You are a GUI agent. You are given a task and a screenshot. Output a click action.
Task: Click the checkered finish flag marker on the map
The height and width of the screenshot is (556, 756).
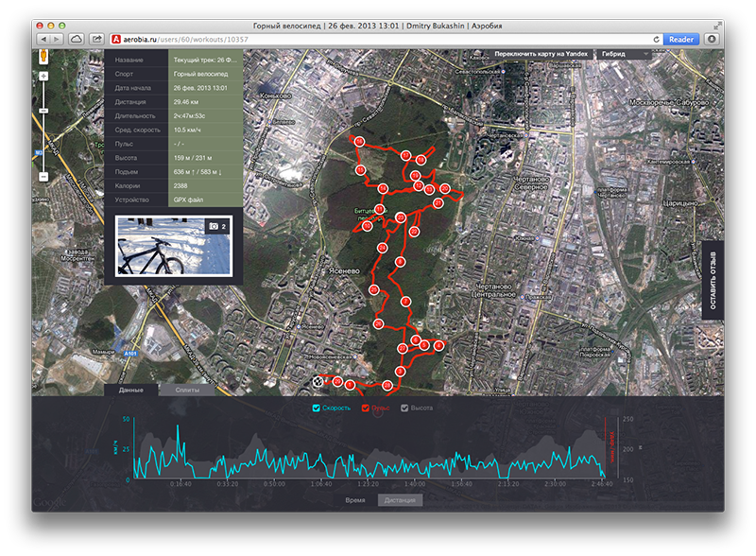coord(318,382)
